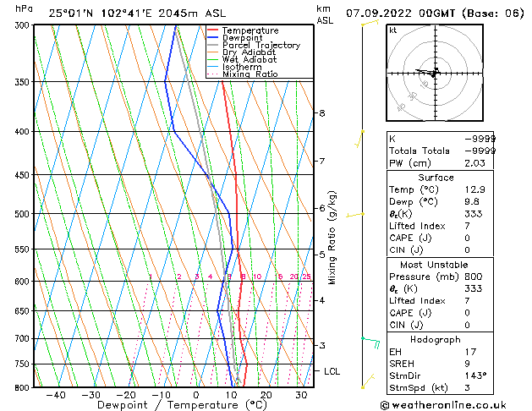Click the 'hPa' pressure unit label
Image resolution: width=532 pixels, height=411 pixels.
click(x=24, y=8)
